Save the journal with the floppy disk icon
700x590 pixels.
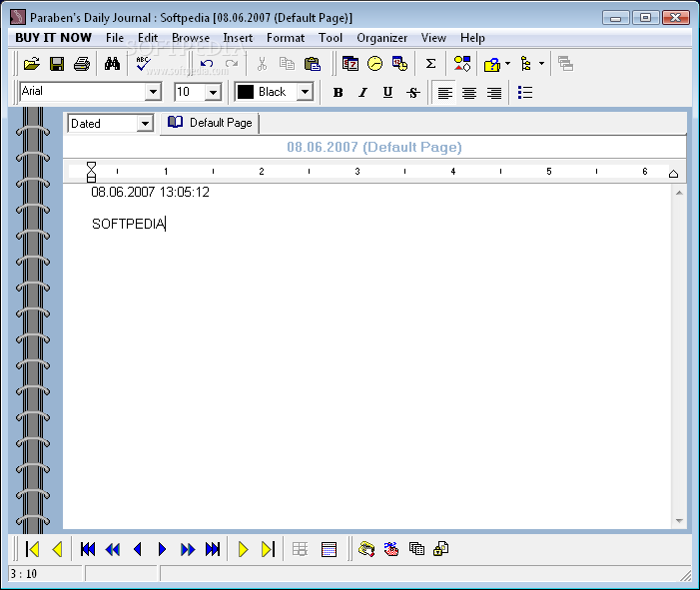[x=57, y=64]
